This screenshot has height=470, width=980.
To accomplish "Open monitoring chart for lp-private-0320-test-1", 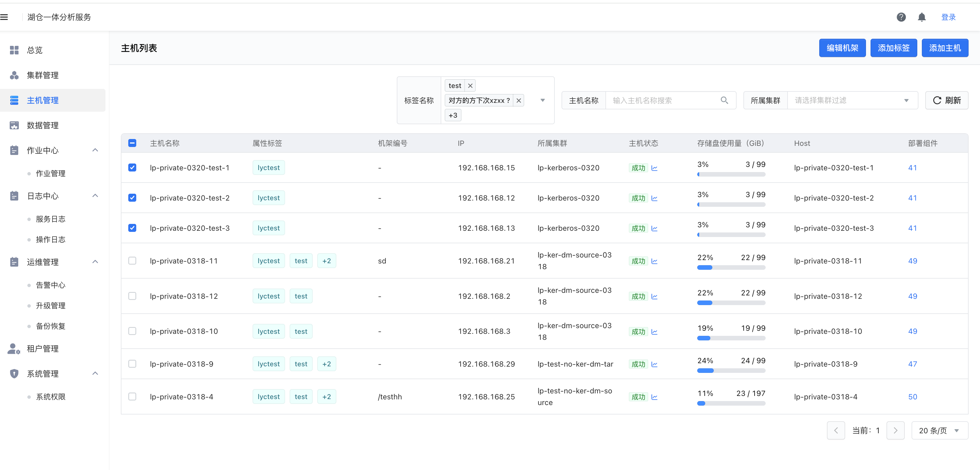I will 654,168.
